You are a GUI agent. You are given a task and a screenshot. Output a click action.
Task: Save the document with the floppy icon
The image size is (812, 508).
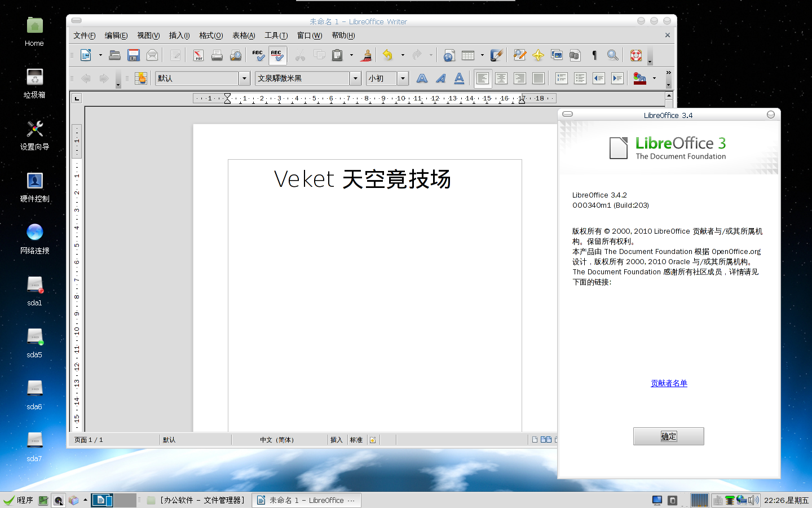(134, 55)
